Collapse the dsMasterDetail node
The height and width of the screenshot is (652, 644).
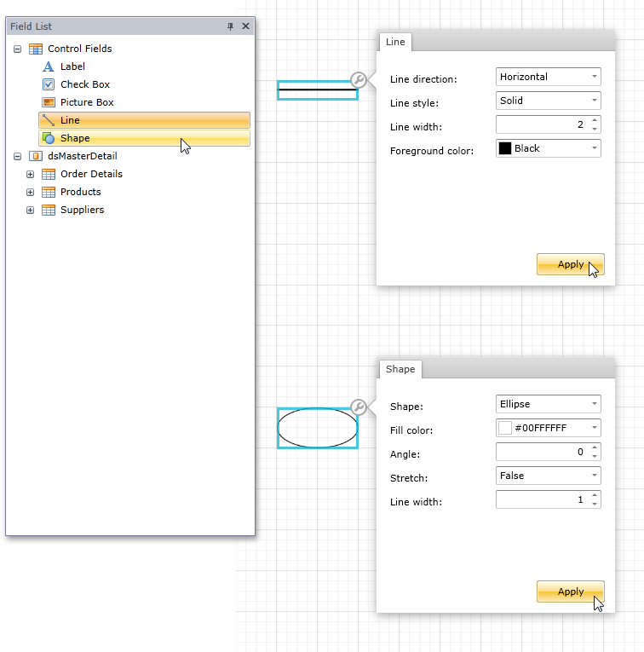click(17, 156)
